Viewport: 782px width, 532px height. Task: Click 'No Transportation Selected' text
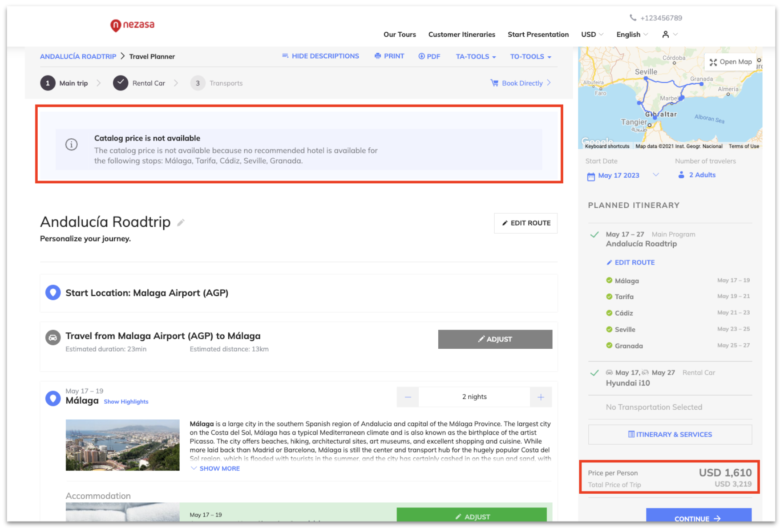(654, 407)
